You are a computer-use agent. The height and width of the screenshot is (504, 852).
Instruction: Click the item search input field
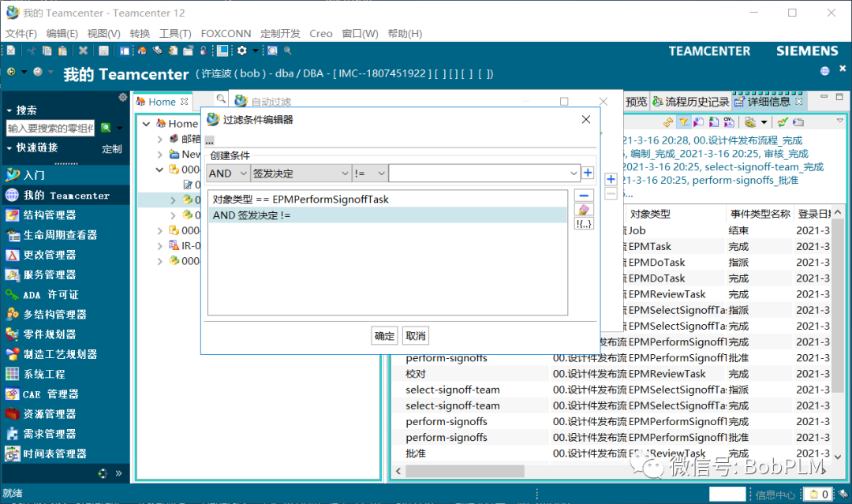tap(50, 129)
